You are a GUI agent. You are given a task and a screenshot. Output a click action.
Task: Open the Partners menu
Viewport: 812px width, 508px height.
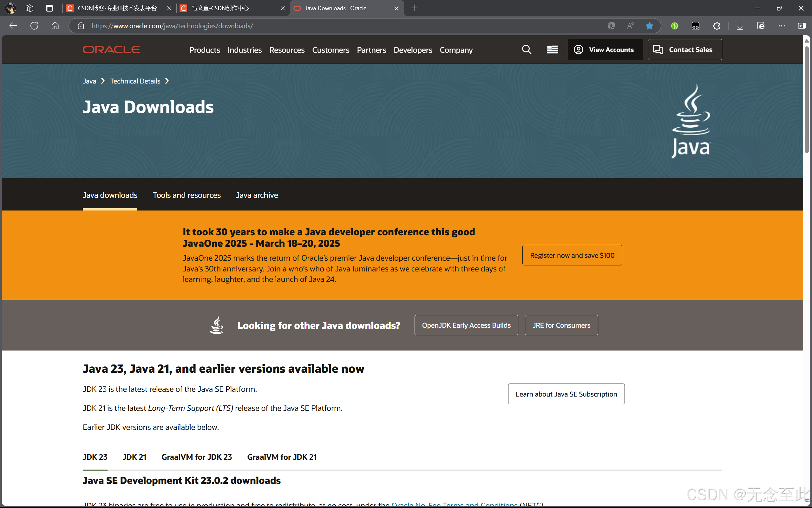coord(371,50)
